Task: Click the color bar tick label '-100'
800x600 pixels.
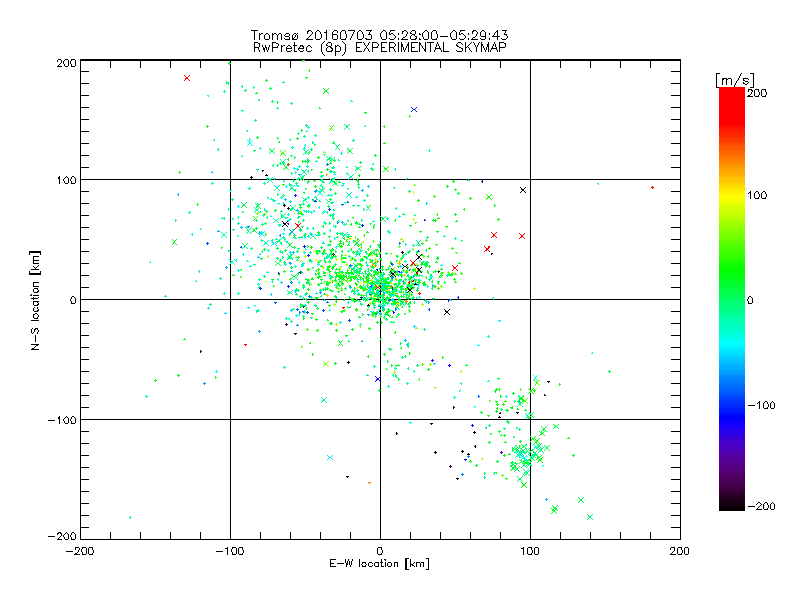Action: click(761, 405)
